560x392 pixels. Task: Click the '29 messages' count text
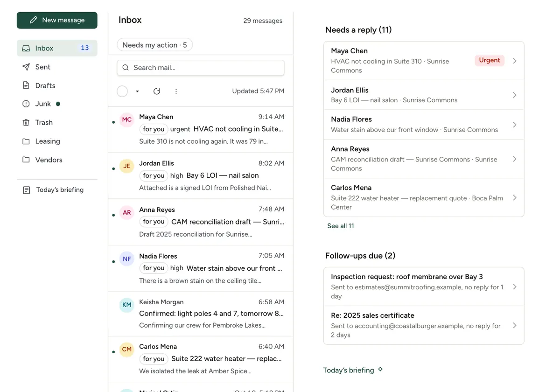[x=263, y=21]
